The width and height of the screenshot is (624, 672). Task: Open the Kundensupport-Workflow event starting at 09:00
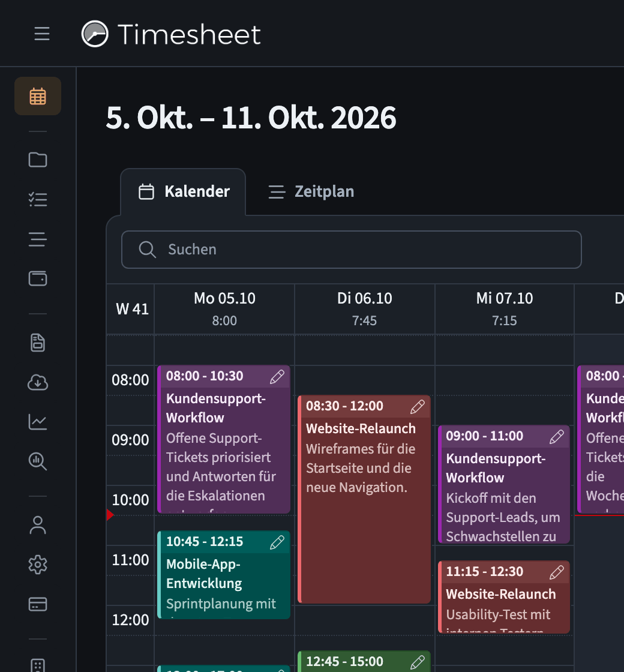click(503, 484)
